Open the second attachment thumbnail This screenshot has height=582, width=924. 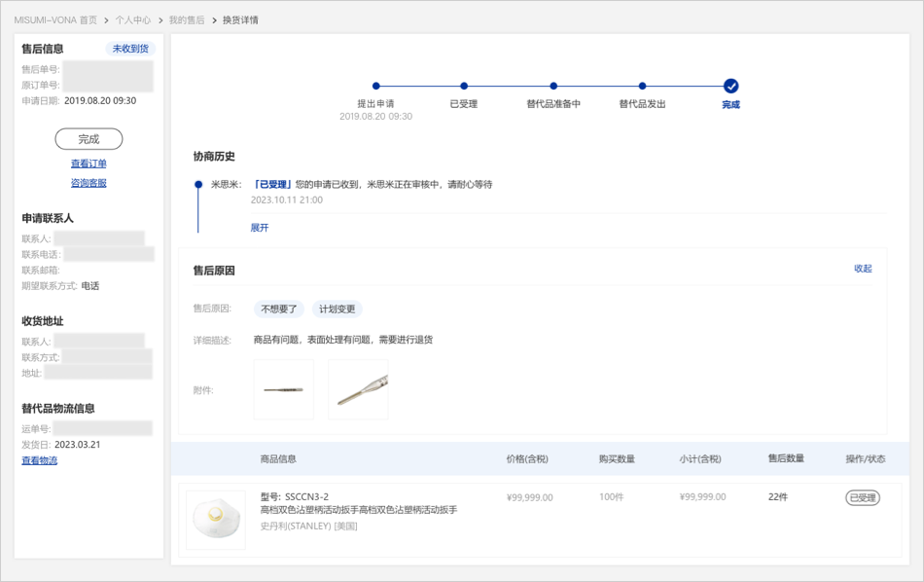pos(358,389)
